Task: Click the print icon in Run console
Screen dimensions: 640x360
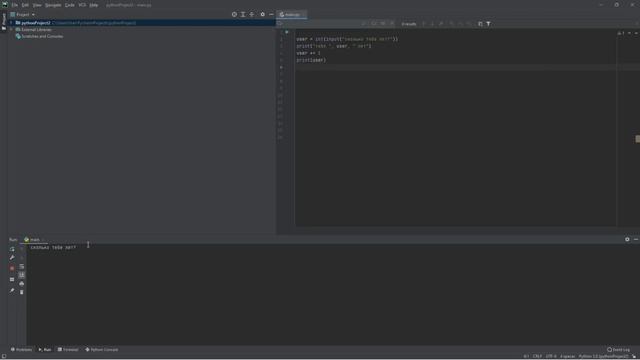Action: pyautogui.click(x=22, y=284)
